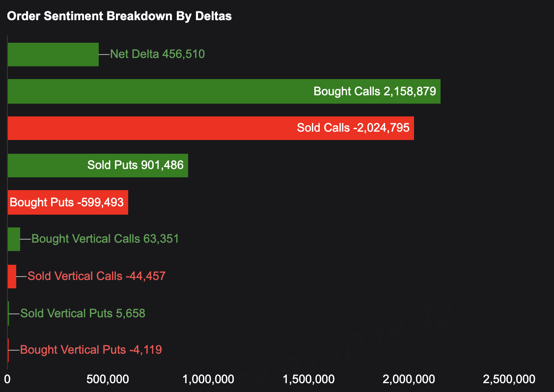
Task: Click the green Net Delta bar
Action: [x=53, y=54]
